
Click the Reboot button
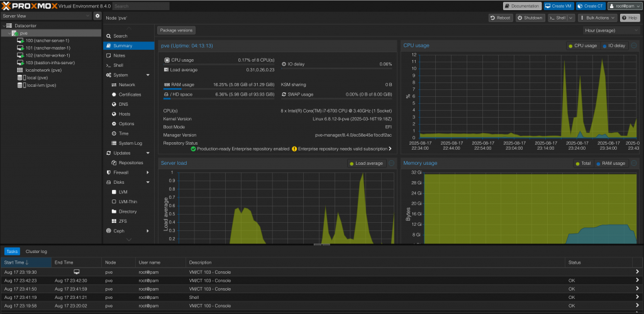click(x=501, y=18)
